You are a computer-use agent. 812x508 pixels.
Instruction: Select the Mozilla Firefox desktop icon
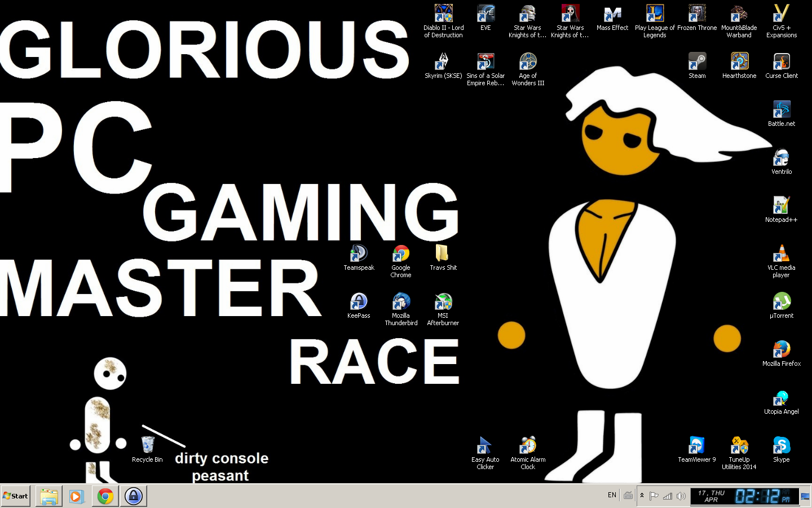(x=782, y=353)
